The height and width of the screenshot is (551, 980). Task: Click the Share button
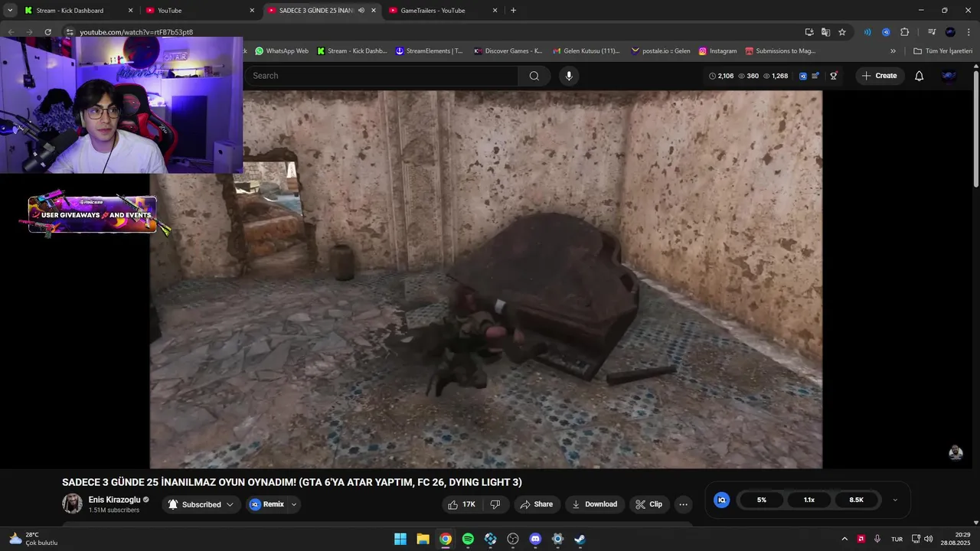(x=536, y=504)
